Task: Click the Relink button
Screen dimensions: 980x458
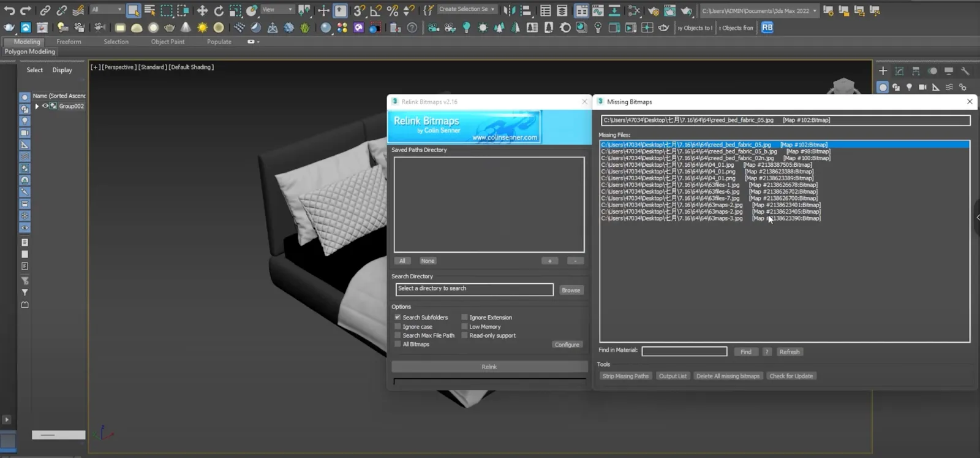Action: point(489,367)
